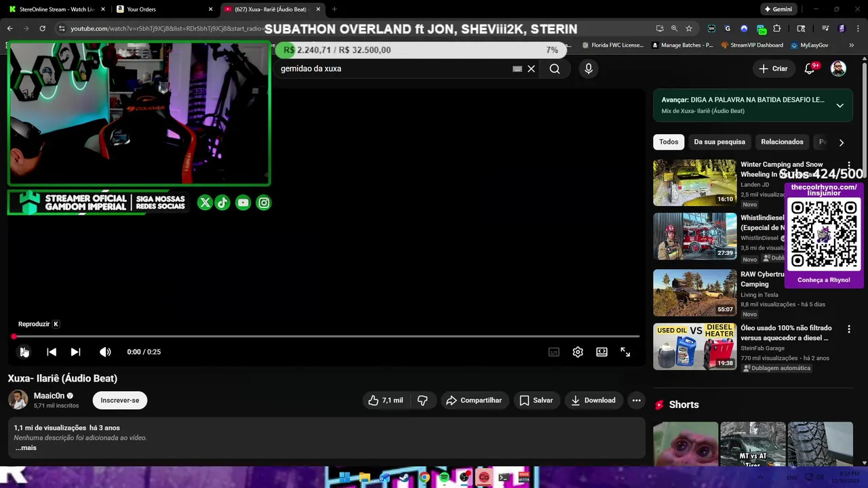The width and height of the screenshot is (868, 488).
Task: Click the Maaic0n channel avatar
Action: pyautogui.click(x=18, y=400)
